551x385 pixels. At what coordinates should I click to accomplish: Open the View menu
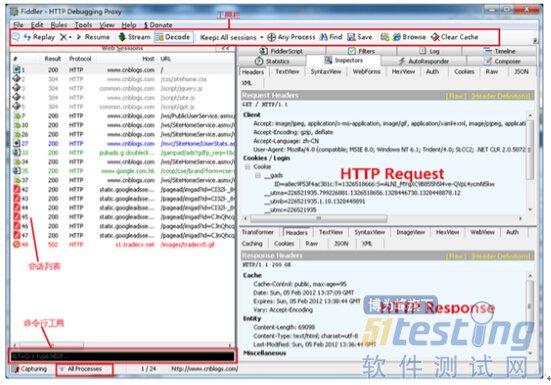pyautogui.click(x=107, y=25)
